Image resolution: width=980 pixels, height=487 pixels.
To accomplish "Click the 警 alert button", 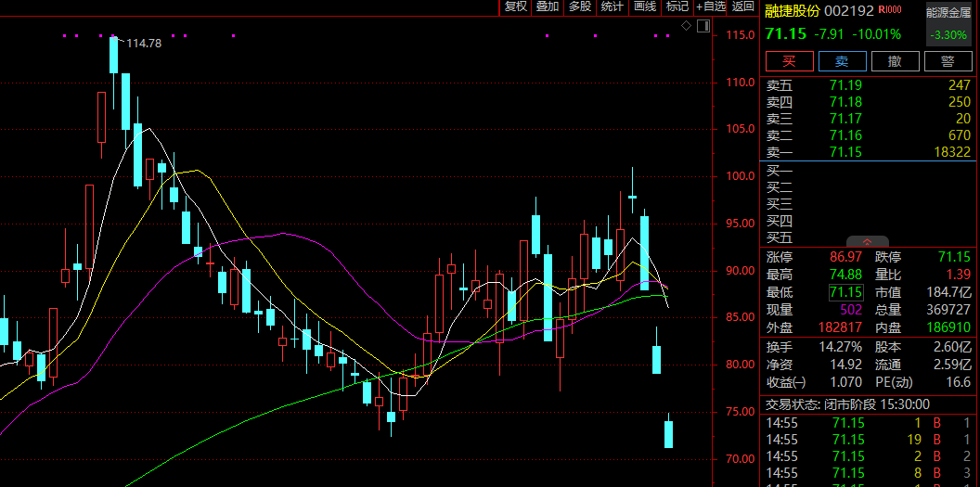I will [948, 61].
